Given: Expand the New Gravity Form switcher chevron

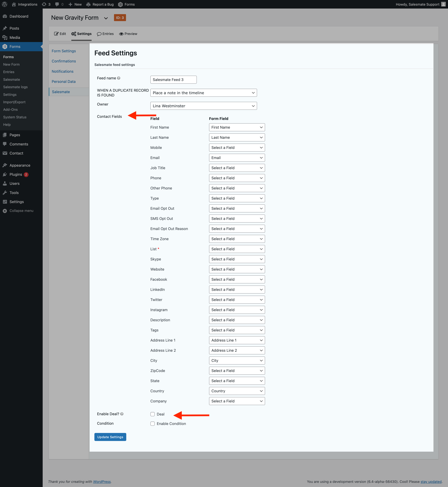Looking at the screenshot, I should coord(106,18).
